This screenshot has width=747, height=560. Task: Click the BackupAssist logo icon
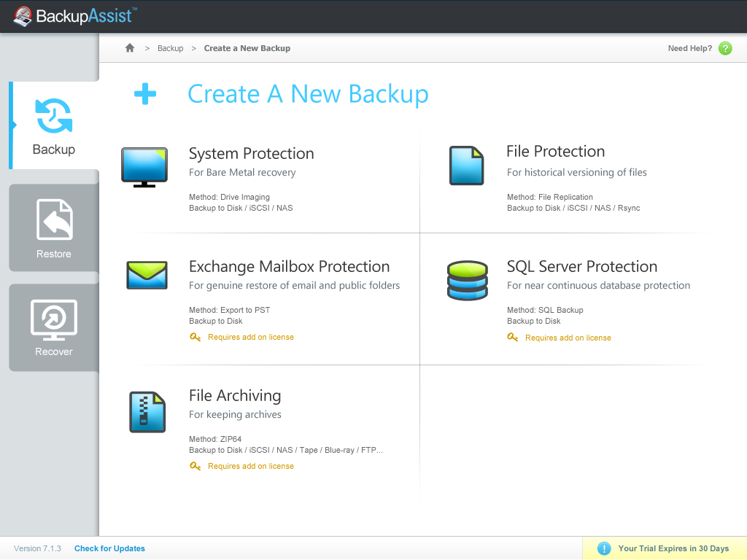tap(23, 16)
